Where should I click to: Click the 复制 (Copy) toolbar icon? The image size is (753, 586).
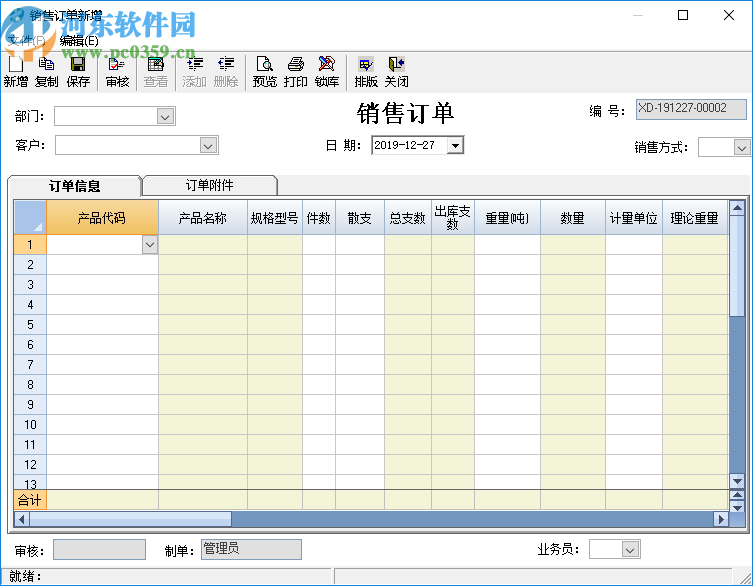pyautogui.click(x=46, y=71)
